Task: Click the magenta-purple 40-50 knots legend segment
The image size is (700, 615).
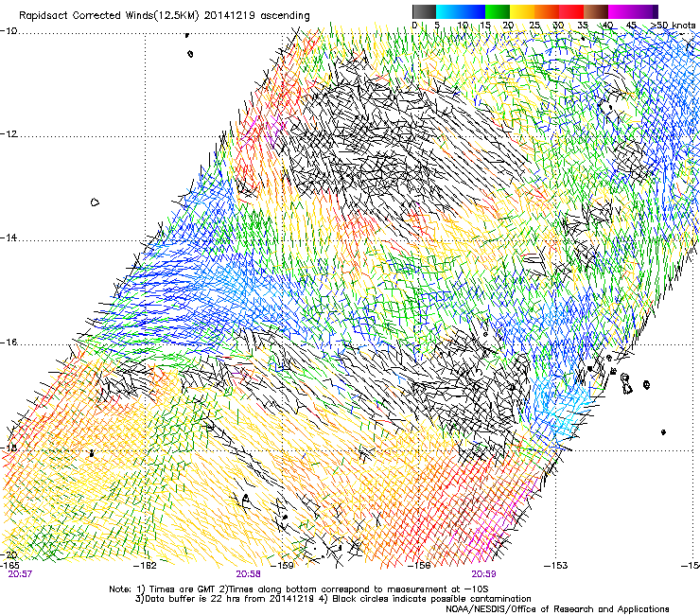Action: 633,11
